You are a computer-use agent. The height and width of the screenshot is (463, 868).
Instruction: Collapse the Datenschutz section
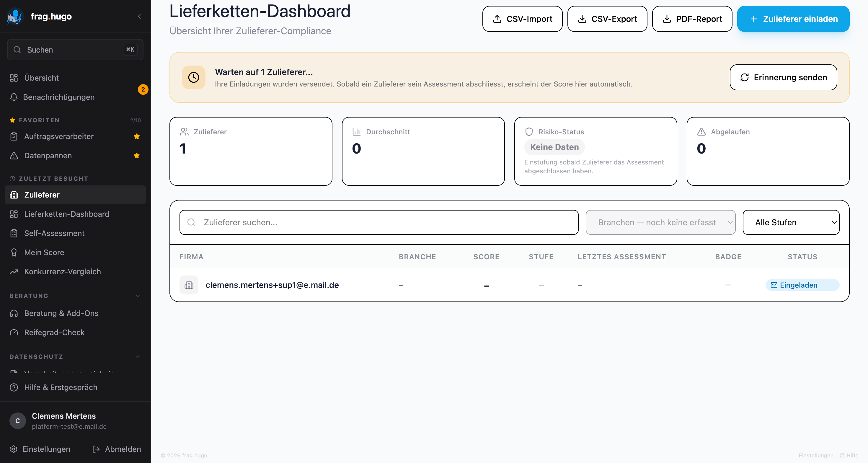point(138,356)
